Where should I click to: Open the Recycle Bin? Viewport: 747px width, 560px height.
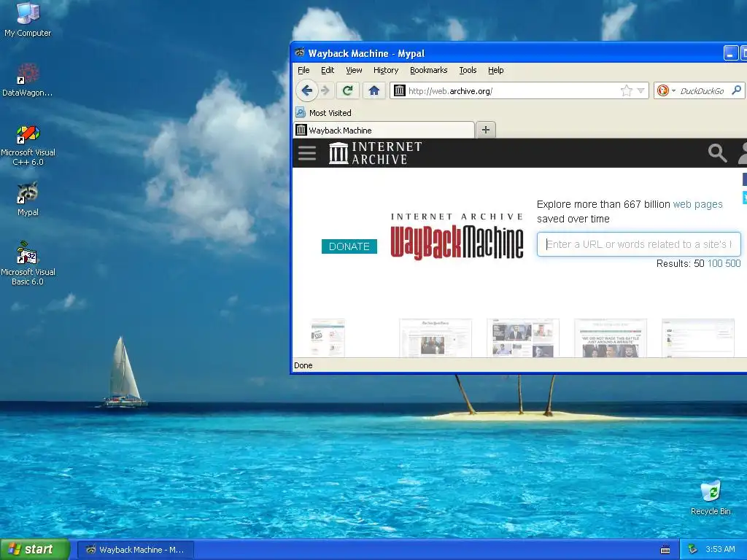(x=711, y=498)
